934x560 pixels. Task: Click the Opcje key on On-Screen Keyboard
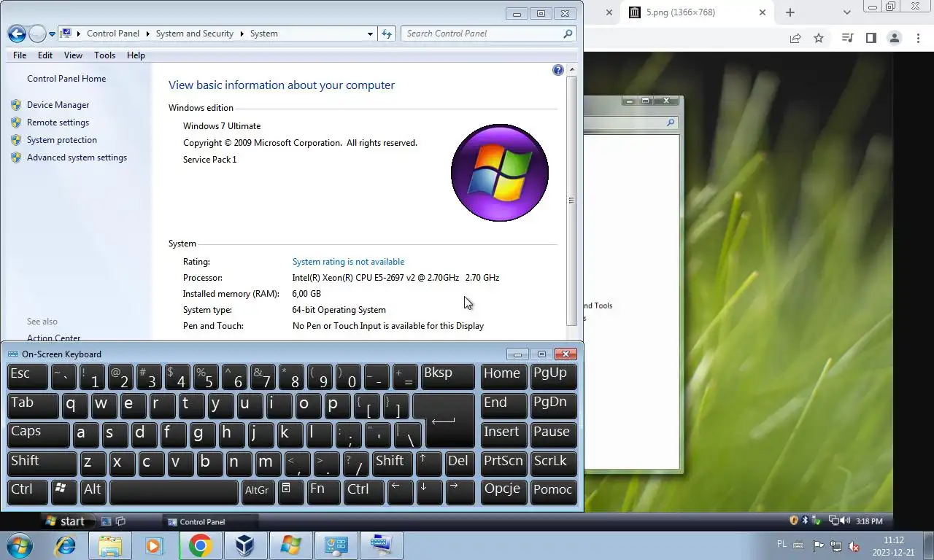(503, 492)
